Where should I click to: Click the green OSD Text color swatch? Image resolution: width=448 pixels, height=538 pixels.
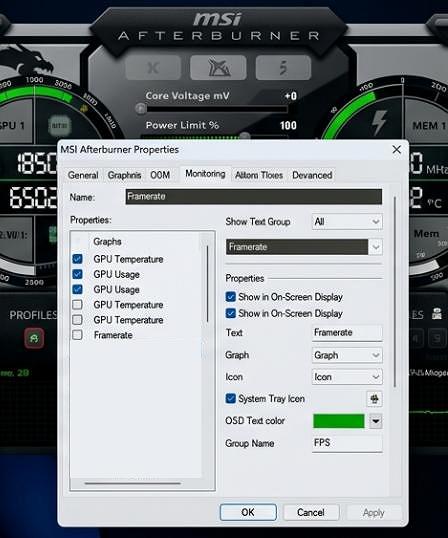click(x=339, y=421)
